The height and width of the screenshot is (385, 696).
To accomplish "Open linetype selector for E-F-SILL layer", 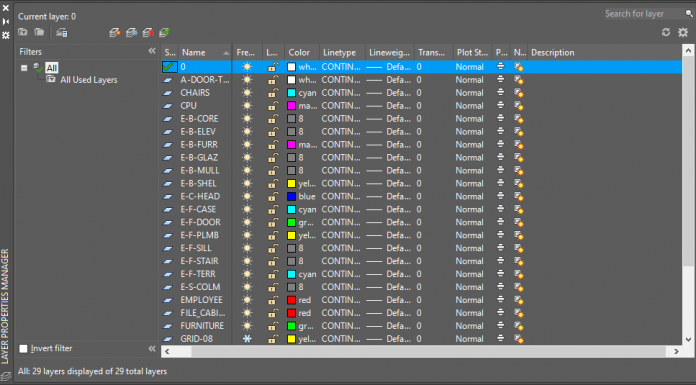I will pyautogui.click(x=341, y=248).
